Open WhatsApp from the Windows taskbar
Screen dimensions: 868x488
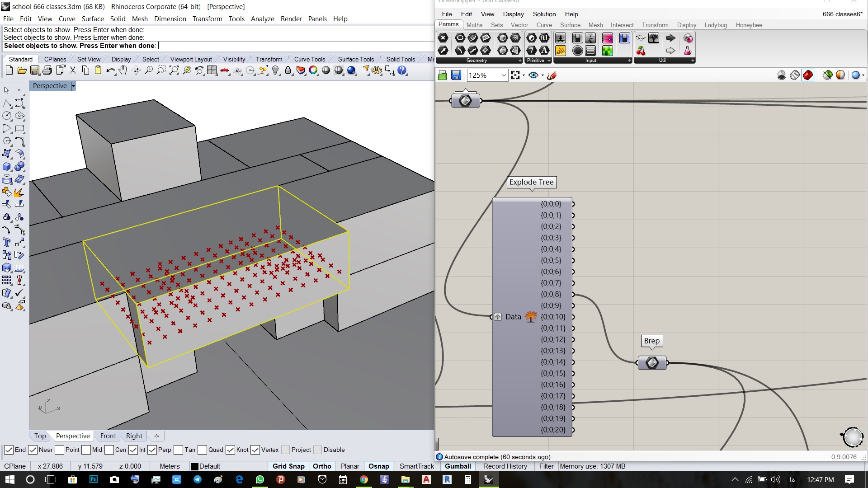click(x=260, y=479)
